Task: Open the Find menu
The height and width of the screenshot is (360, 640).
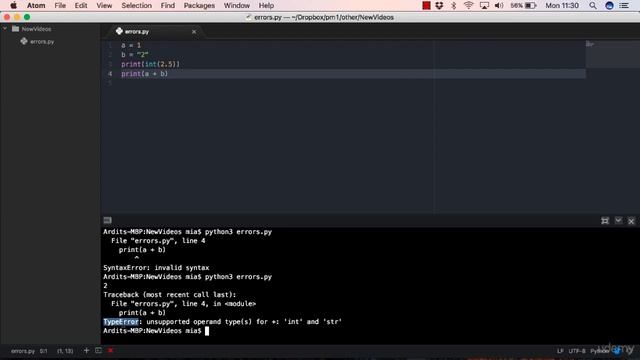Action: click(x=167, y=5)
